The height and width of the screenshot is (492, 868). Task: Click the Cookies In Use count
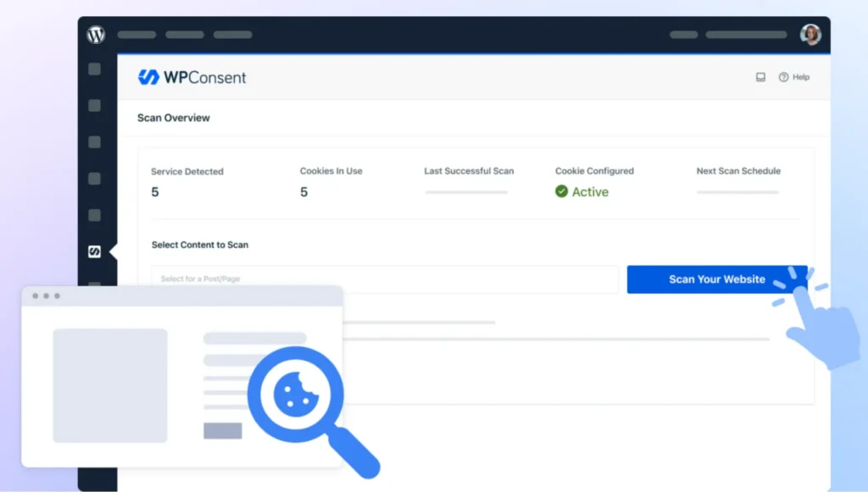click(303, 192)
